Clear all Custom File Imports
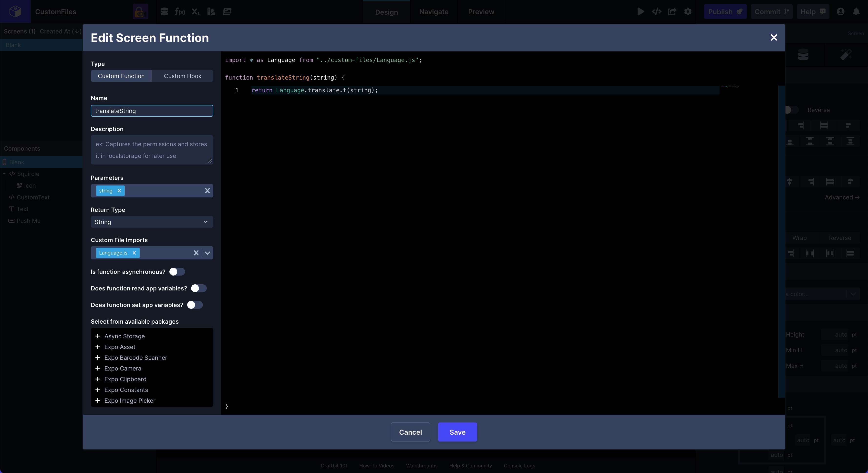The height and width of the screenshot is (473, 868). [196, 253]
